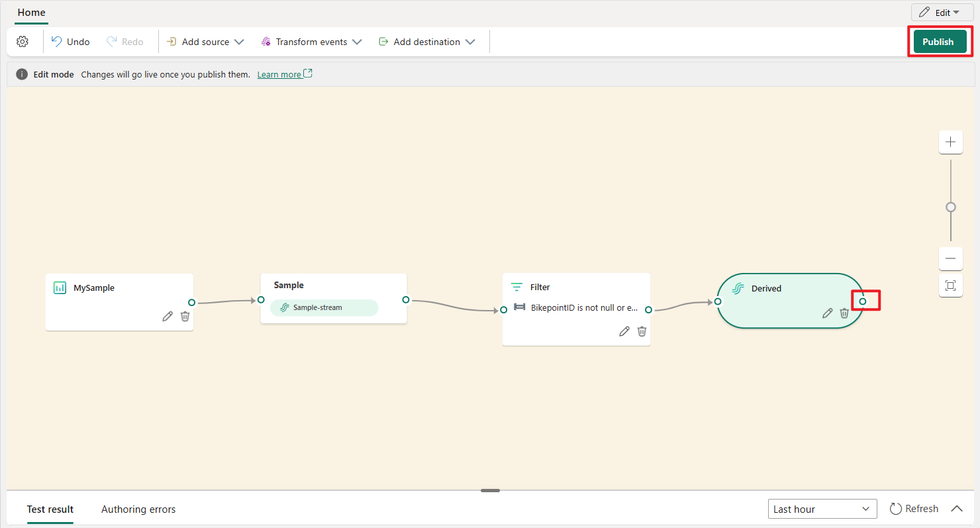980x528 pixels.
Task: Delete the Derived stream using its trash icon
Action: click(844, 313)
